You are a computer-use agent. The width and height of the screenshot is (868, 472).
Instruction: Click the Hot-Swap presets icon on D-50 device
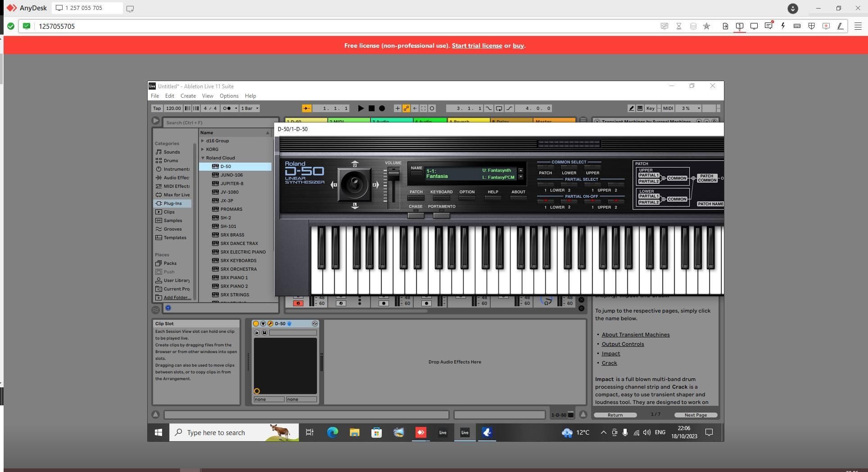[x=315, y=323]
